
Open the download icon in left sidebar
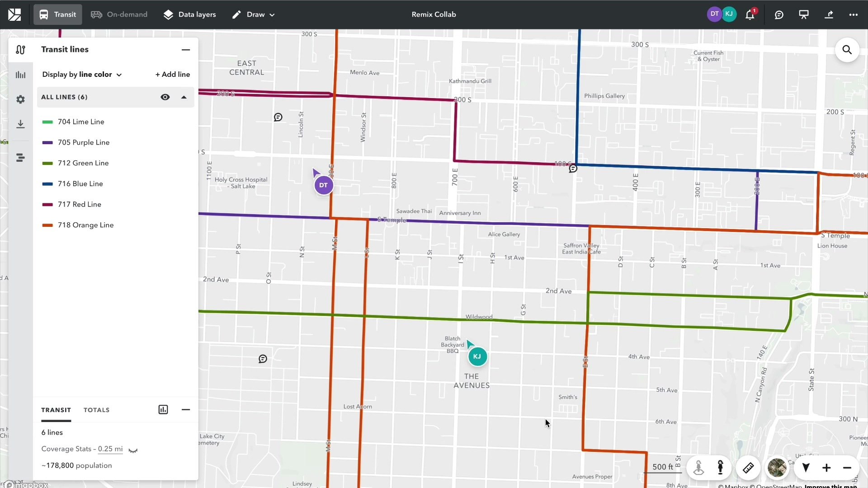click(x=20, y=124)
